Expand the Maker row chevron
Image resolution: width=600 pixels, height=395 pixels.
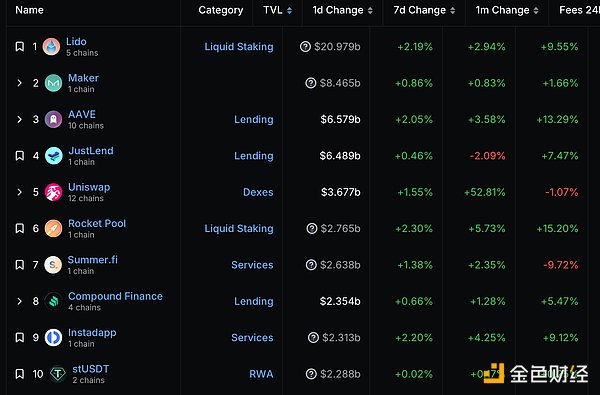tap(20, 83)
